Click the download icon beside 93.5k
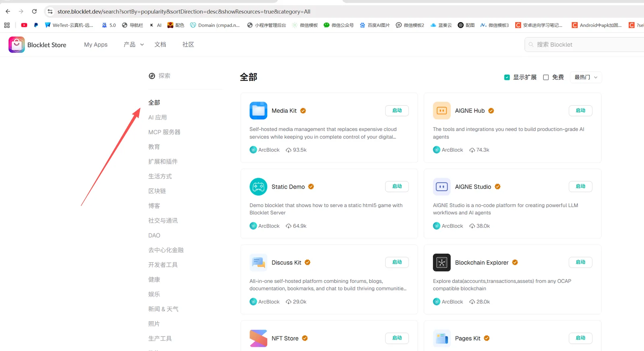 (x=289, y=150)
